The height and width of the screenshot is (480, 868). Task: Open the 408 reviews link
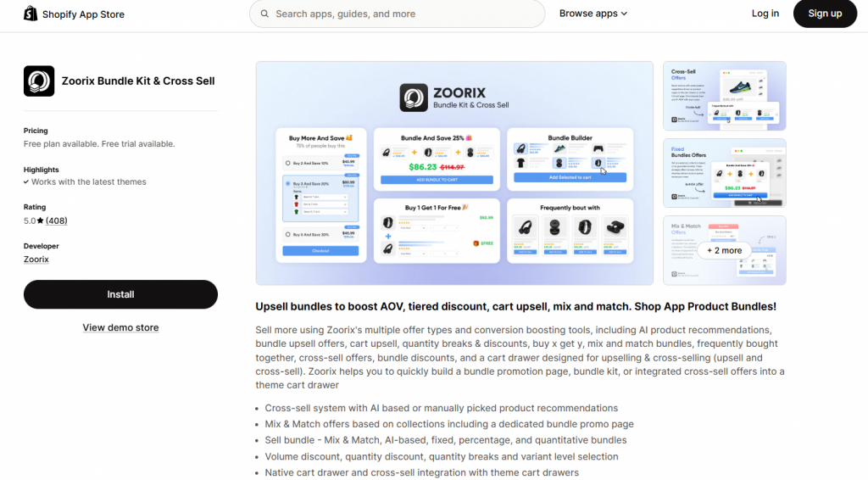[x=57, y=220]
